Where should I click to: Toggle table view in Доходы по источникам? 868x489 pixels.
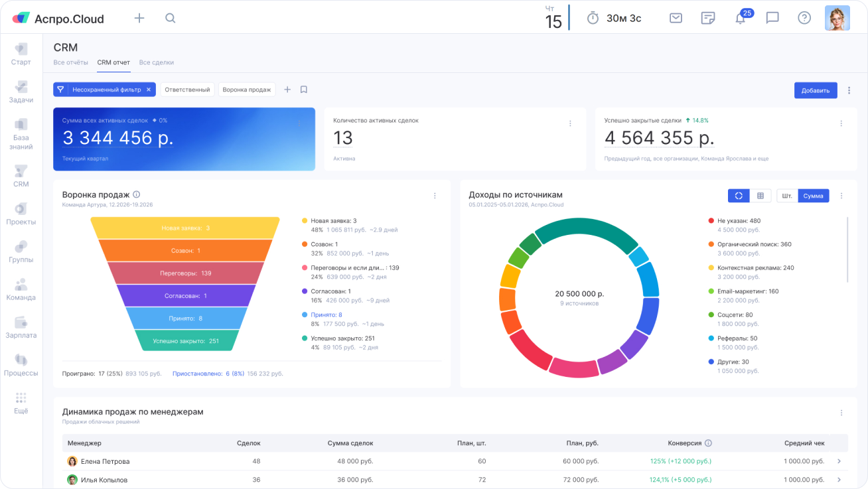tap(760, 196)
